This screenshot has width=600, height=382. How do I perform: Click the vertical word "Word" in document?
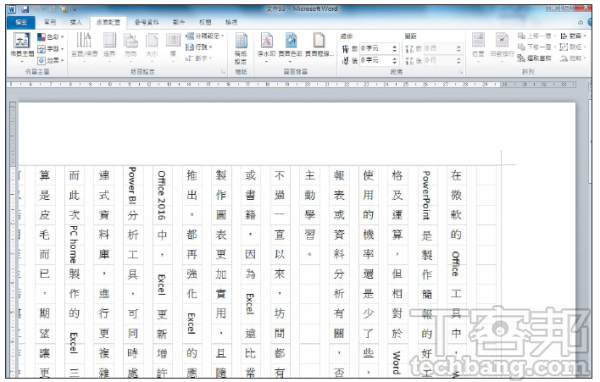(x=397, y=362)
